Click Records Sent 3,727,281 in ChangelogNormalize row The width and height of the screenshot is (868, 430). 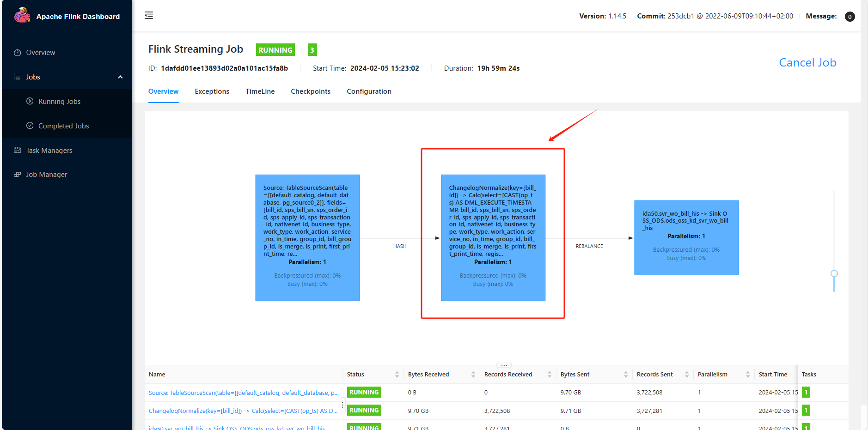tap(649, 411)
